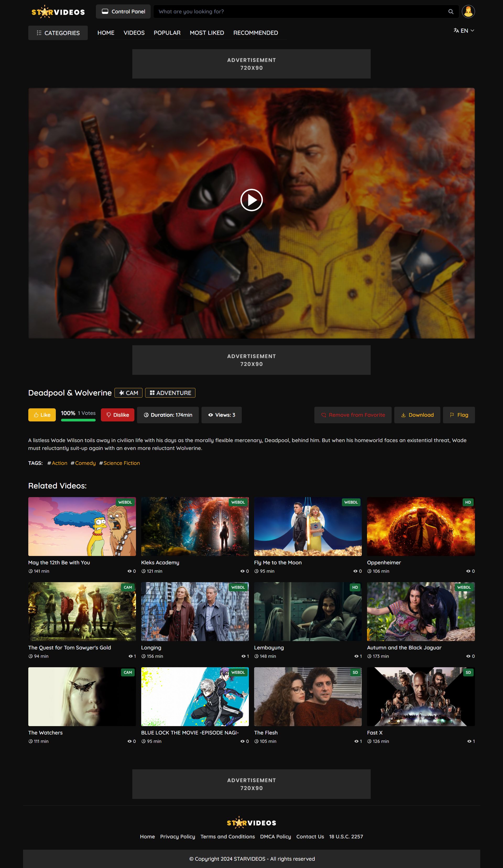Open Kleks Academy thumbnail
The image size is (503, 868).
(195, 526)
